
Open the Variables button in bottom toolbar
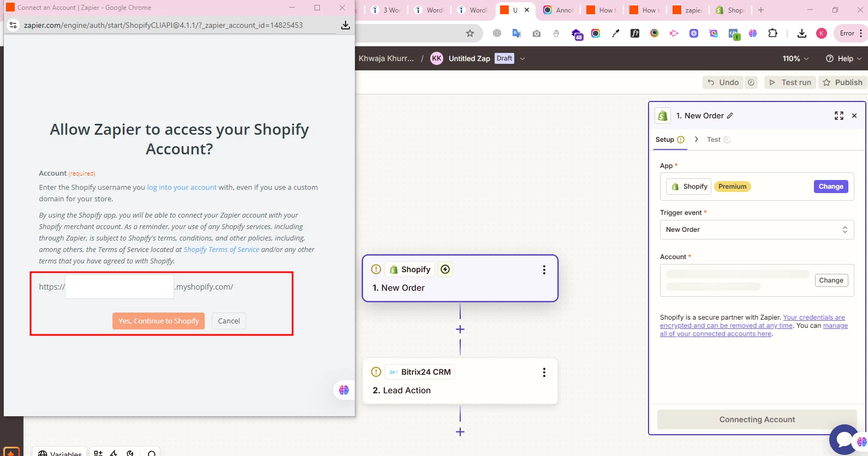(60, 453)
